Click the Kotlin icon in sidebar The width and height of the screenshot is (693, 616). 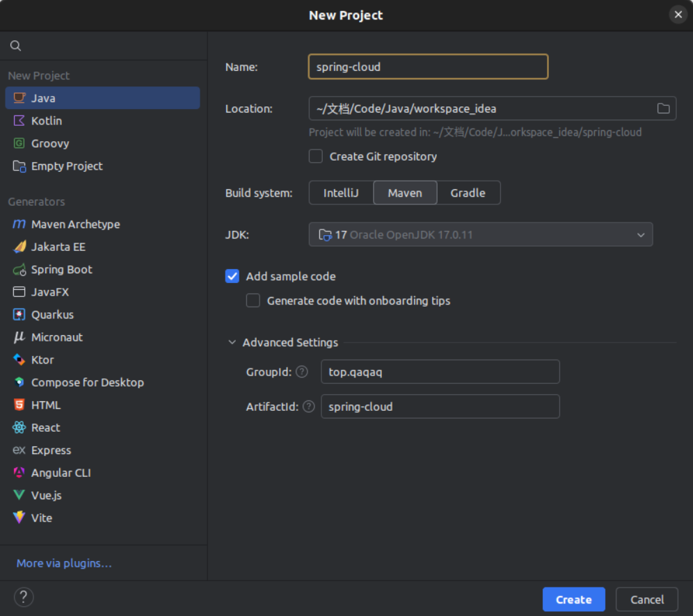point(19,120)
